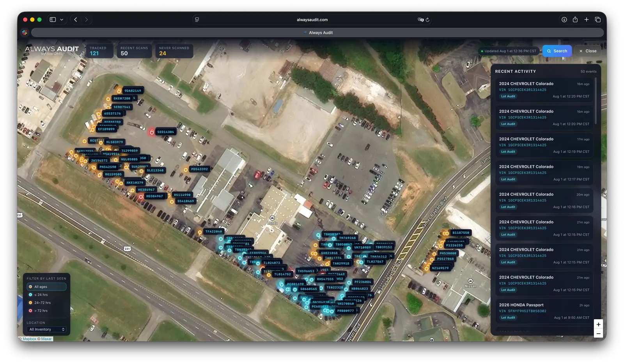Reload the alwaysaudit.com page

[x=427, y=19]
